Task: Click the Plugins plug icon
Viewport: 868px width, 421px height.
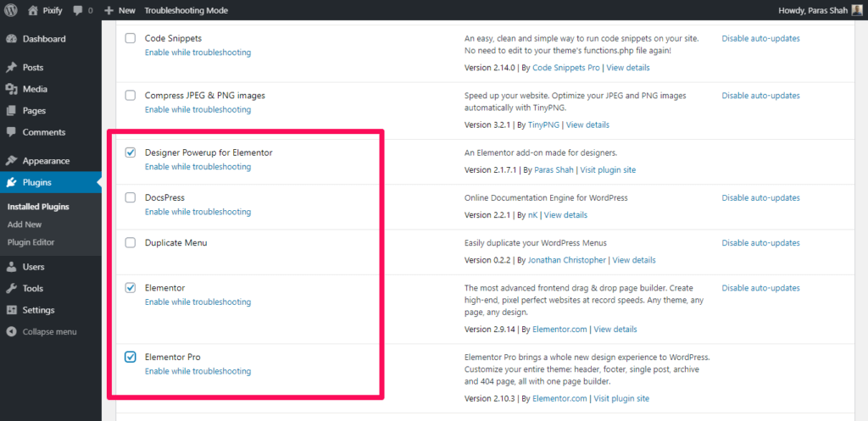Action: click(x=11, y=183)
